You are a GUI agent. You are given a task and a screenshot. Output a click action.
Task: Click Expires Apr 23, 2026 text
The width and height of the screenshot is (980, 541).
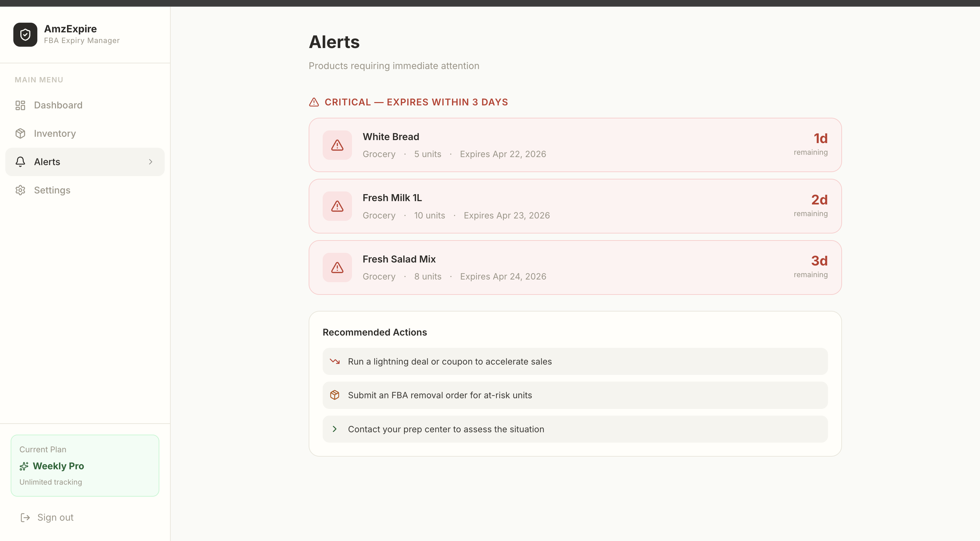point(507,215)
